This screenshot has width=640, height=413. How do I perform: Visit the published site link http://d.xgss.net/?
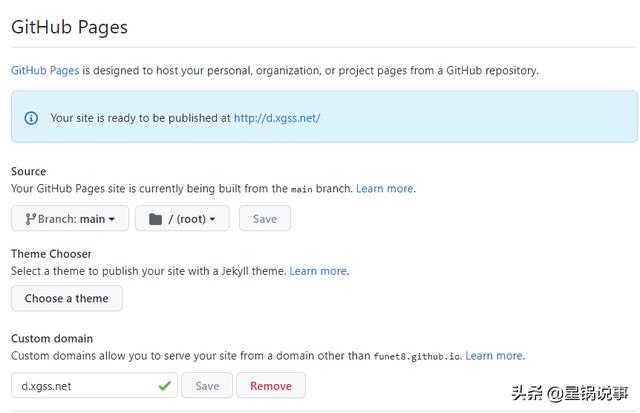tap(277, 118)
